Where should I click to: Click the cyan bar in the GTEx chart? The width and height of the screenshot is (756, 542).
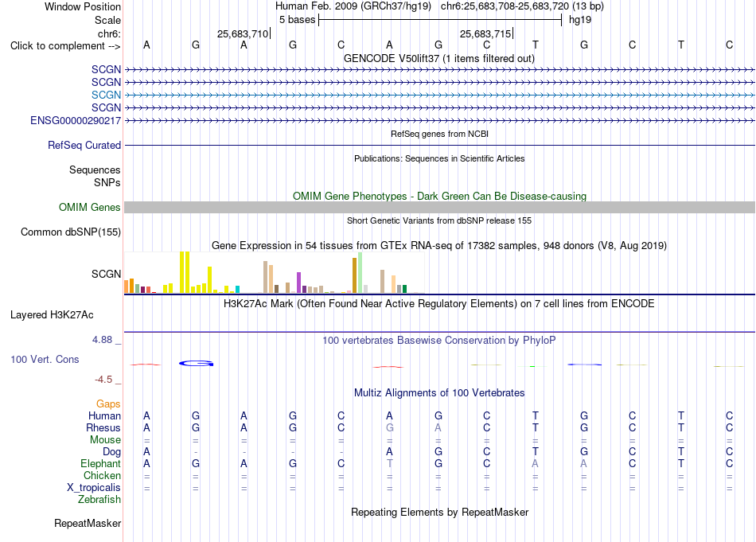237,290
